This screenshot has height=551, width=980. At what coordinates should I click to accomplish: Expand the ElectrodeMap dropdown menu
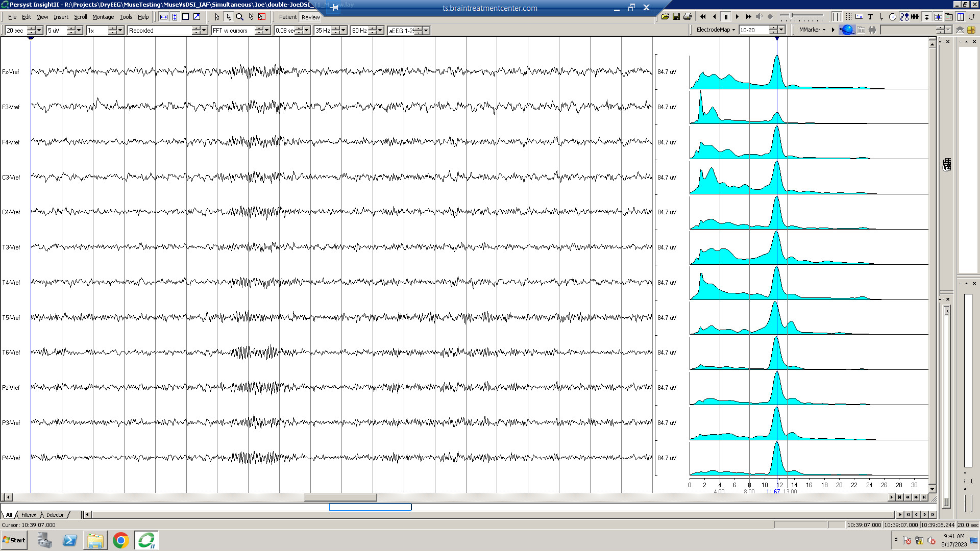pyautogui.click(x=716, y=30)
